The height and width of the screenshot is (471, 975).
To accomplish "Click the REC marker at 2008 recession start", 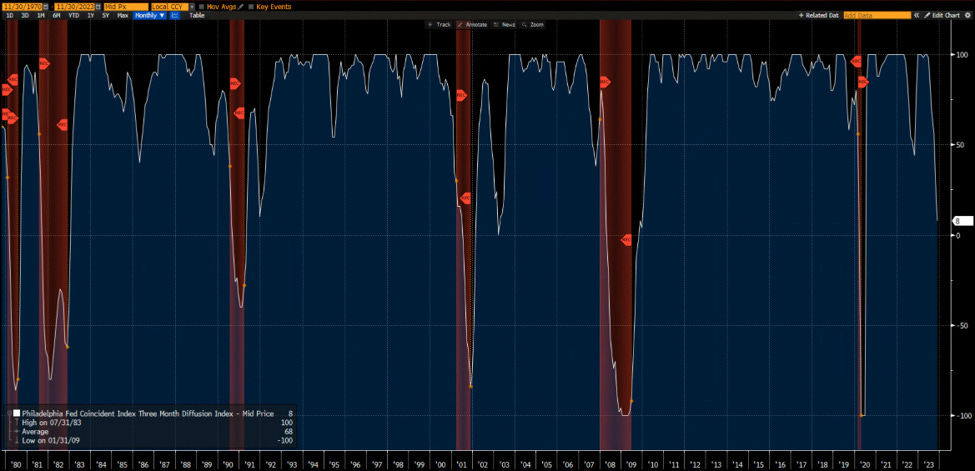I will 605,82.
